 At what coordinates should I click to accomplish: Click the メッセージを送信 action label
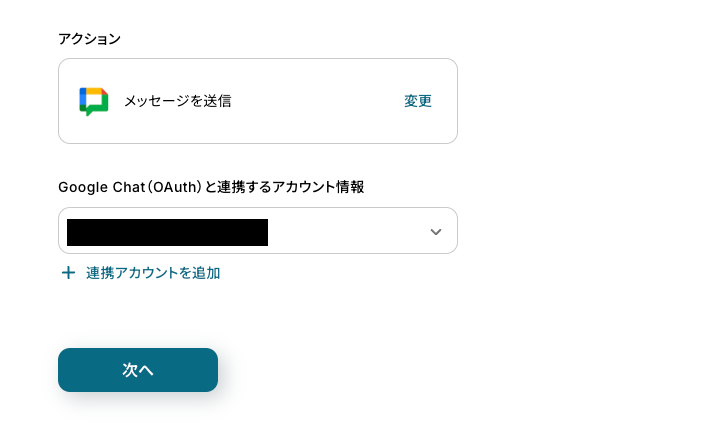click(x=177, y=101)
